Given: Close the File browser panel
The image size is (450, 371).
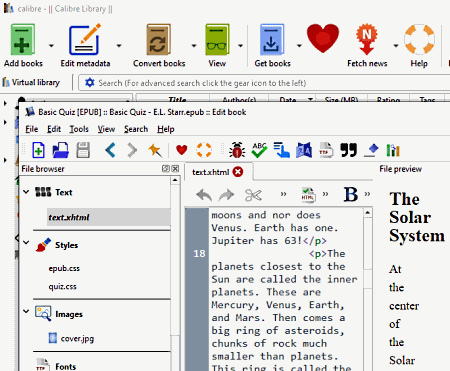Looking at the screenshot, I should 175,169.
